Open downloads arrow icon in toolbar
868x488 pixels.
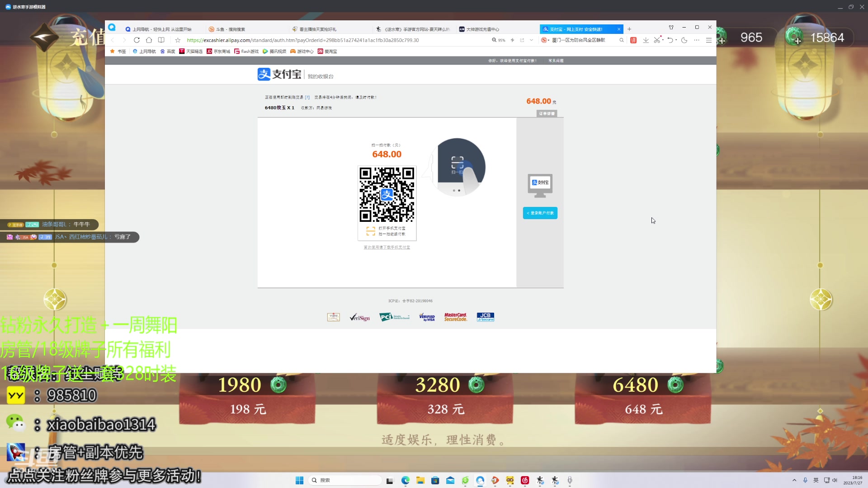(x=646, y=40)
